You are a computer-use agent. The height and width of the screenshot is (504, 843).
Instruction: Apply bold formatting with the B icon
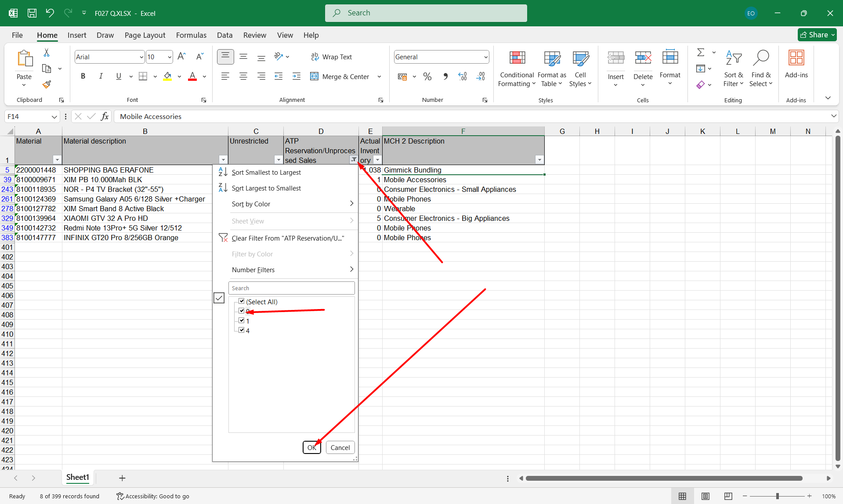(x=83, y=76)
